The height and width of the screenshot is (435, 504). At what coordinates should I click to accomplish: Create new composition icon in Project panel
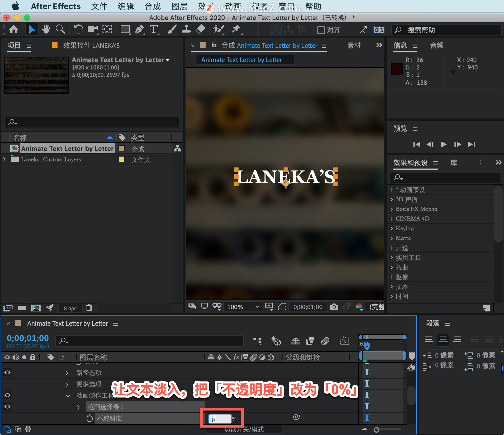(36, 308)
